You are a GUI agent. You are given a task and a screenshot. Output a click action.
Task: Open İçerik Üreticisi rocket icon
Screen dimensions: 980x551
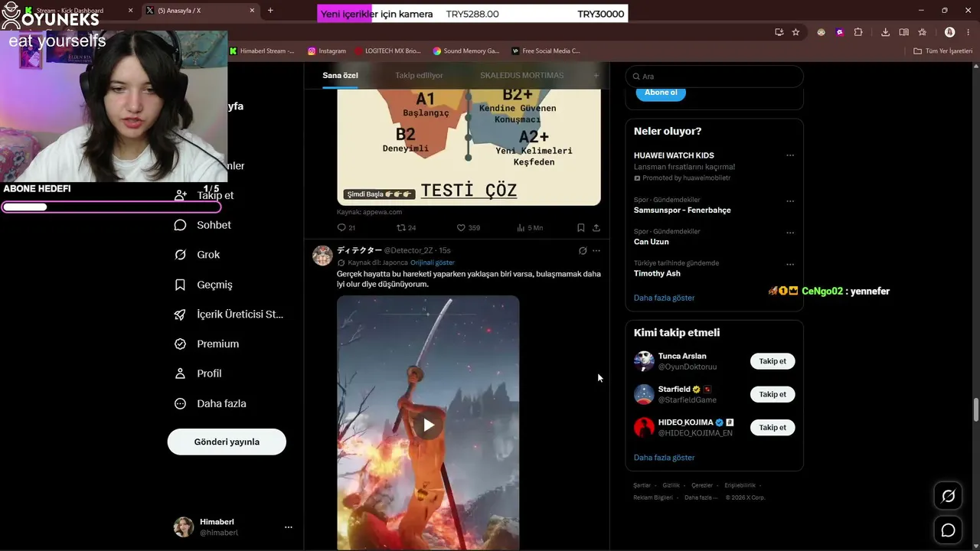(x=181, y=315)
